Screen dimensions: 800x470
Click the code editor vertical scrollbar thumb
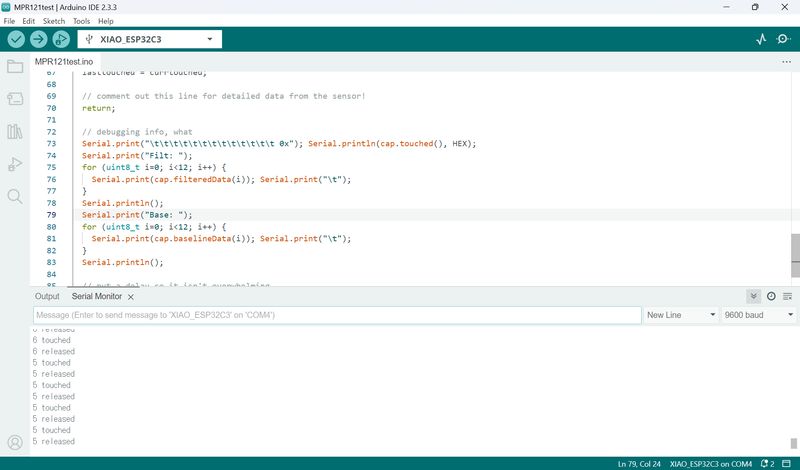[x=795, y=256]
